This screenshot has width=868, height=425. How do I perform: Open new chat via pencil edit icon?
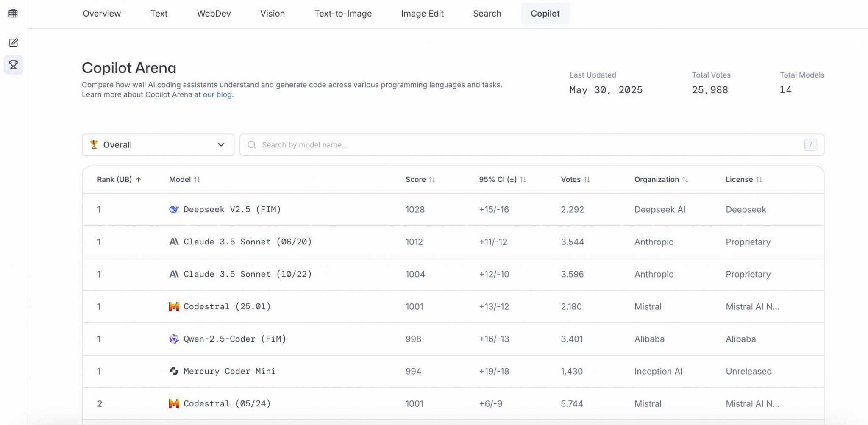13,42
